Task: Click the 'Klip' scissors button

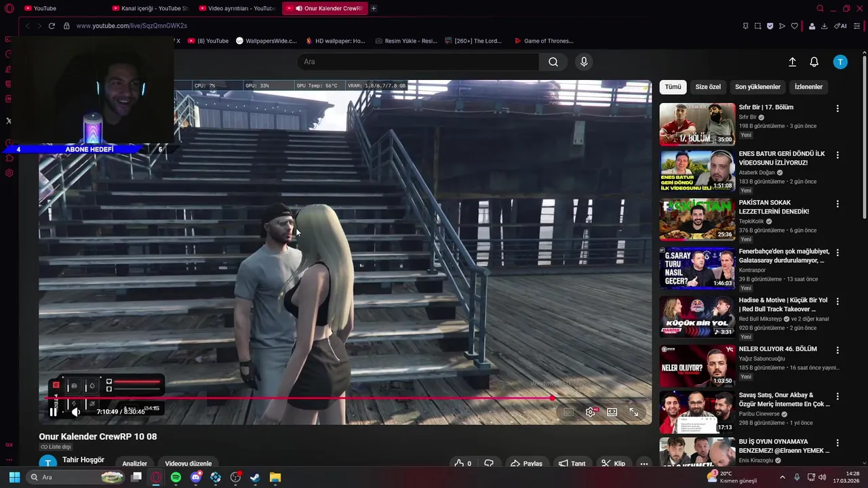Action: coord(613,464)
